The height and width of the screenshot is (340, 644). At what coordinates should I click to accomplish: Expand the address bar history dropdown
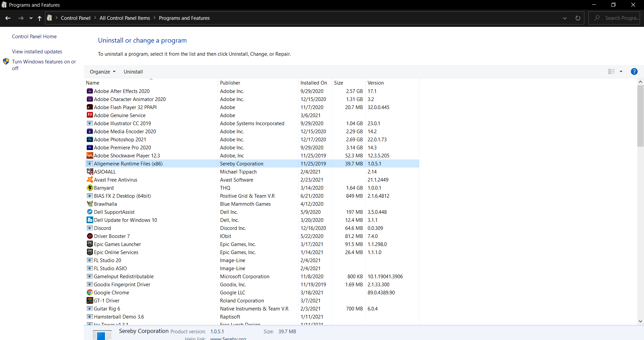(565, 18)
